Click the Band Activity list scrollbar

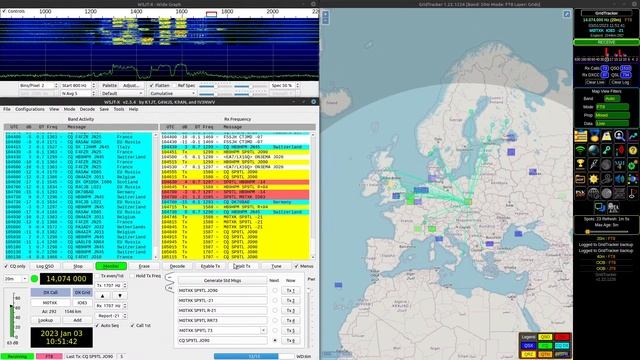(156, 196)
